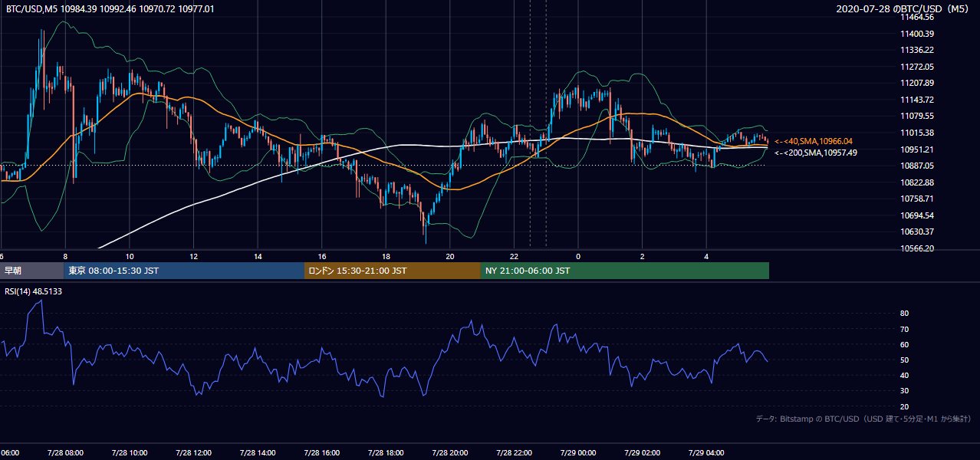The height and width of the screenshot is (460, 980).
Task: Select the 200 SMA 10957.49 label
Action: [816, 153]
